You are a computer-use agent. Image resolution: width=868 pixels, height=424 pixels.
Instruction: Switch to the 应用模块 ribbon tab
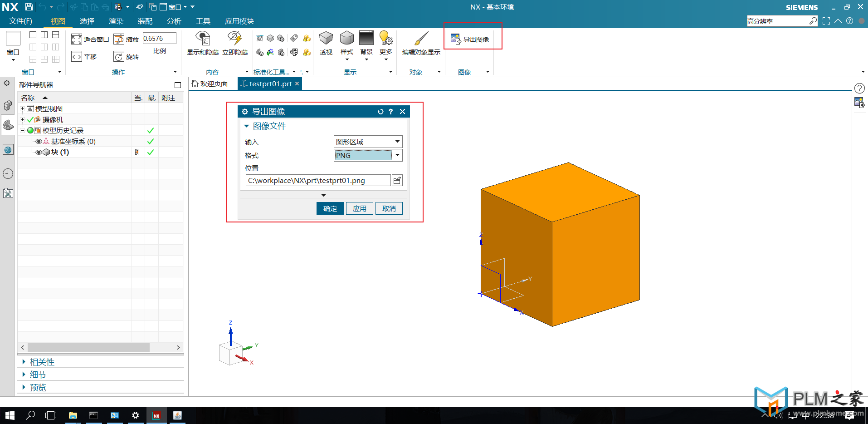[239, 21]
